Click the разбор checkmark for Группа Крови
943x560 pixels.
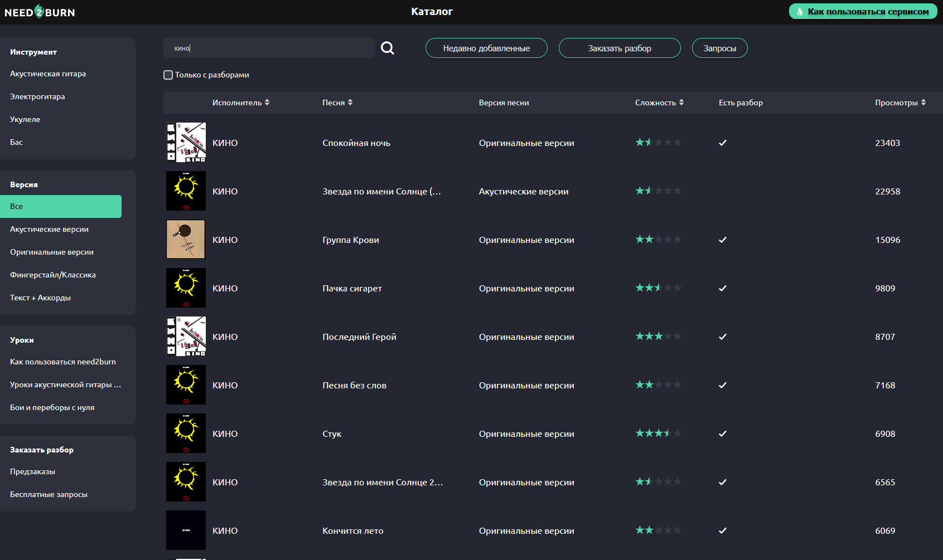(x=723, y=240)
